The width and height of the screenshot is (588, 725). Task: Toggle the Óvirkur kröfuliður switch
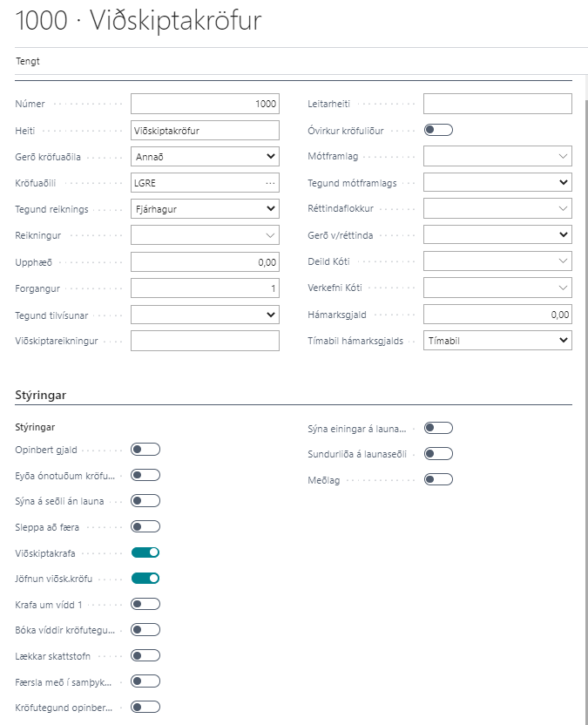pos(438,130)
